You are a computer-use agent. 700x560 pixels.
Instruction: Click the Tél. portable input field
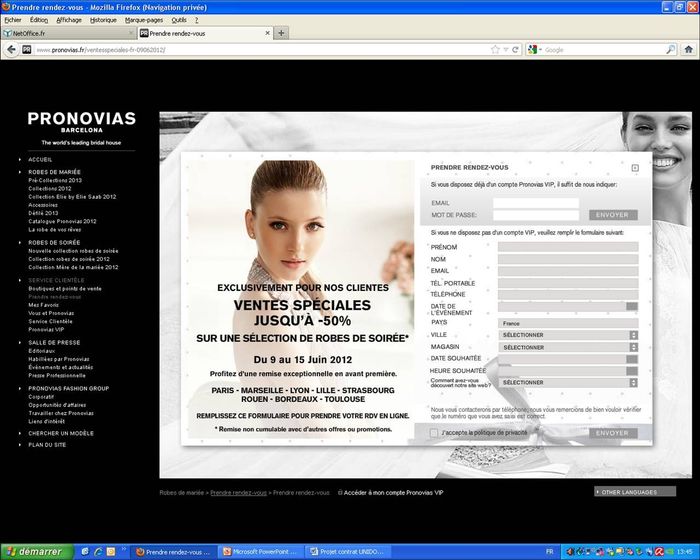tap(568, 283)
